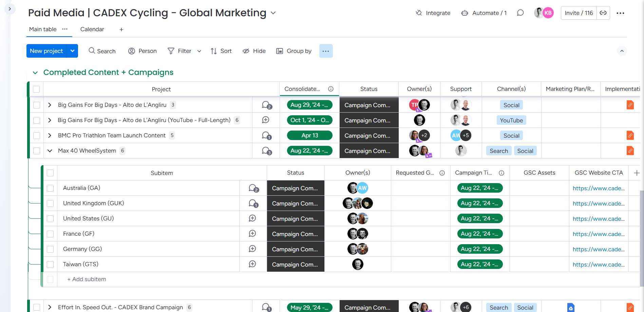Select all projects header checkbox
Screen dimensions: 644x312
[36, 89]
